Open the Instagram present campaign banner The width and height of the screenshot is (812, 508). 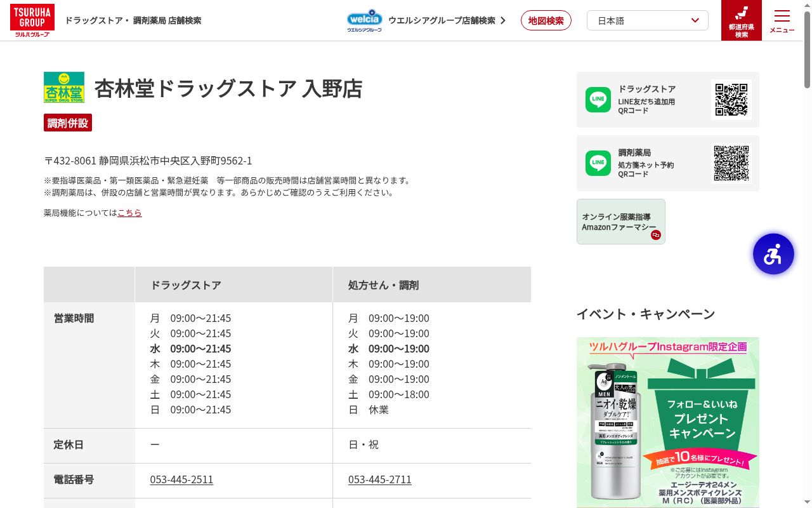click(x=668, y=422)
